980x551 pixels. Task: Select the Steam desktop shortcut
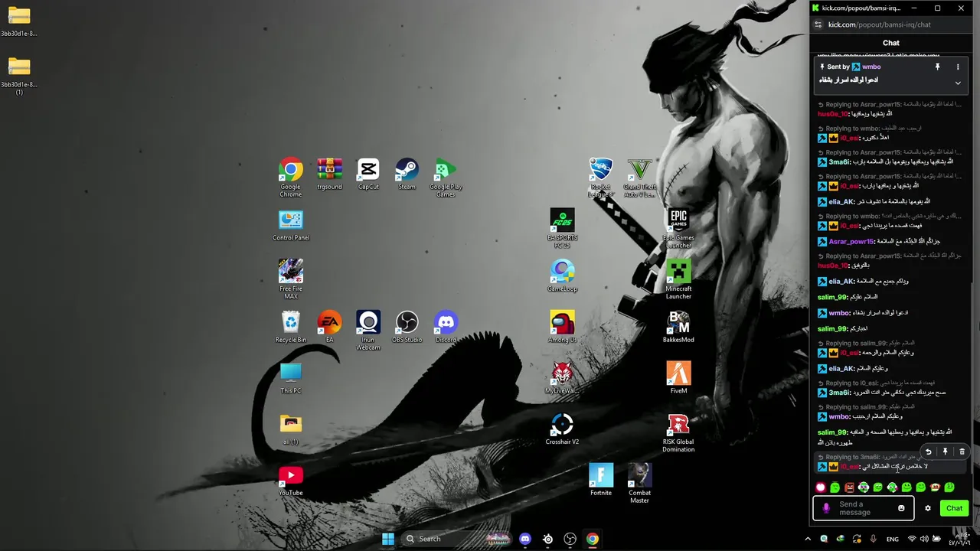pyautogui.click(x=407, y=174)
